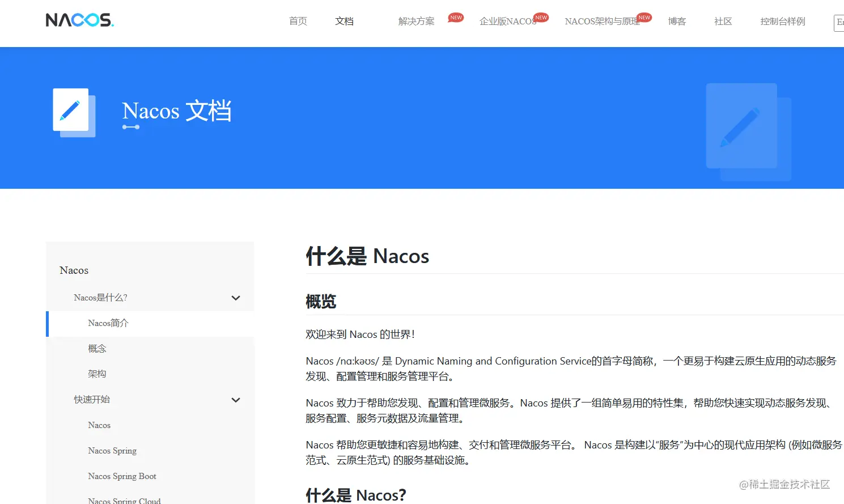The image size is (844, 504).
Task: Click the En language switcher
Action: tap(839, 23)
